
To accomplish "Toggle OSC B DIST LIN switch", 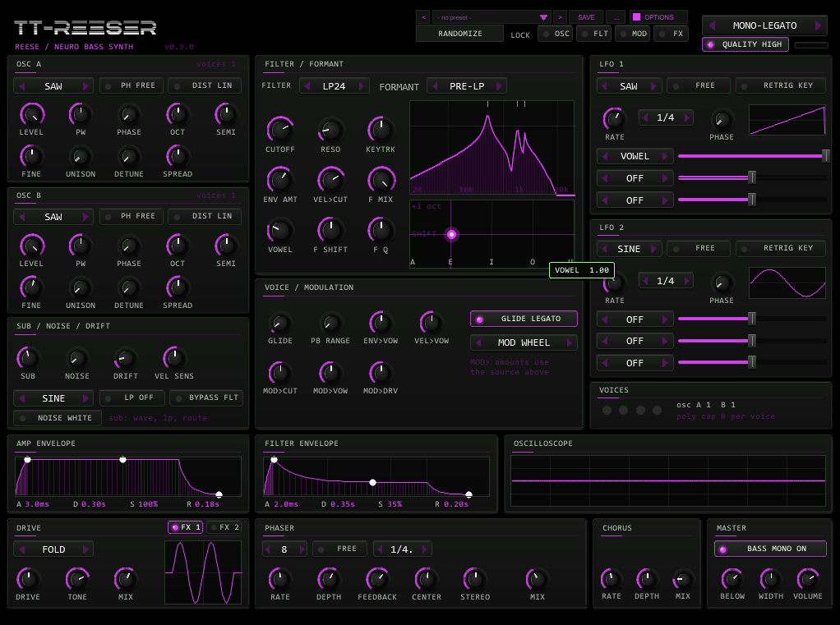I will (205, 216).
